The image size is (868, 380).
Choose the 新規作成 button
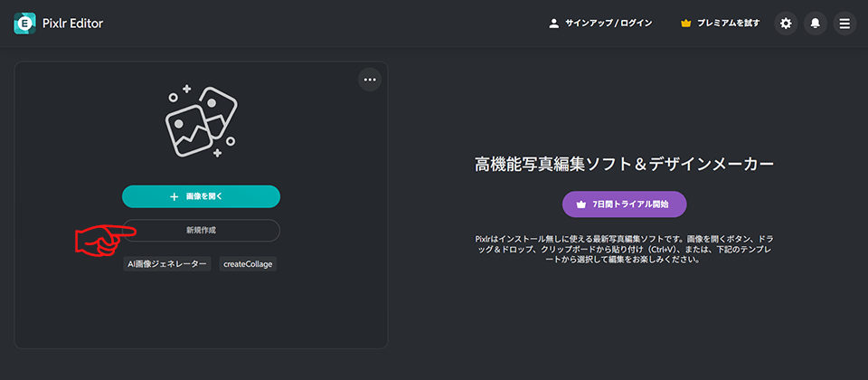click(x=201, y=231)
